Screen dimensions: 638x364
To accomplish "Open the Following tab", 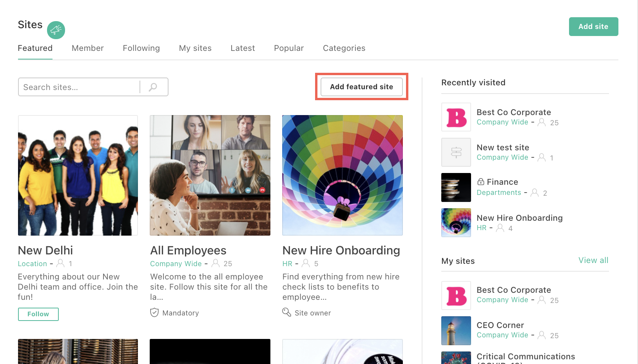I will (141, 48).
